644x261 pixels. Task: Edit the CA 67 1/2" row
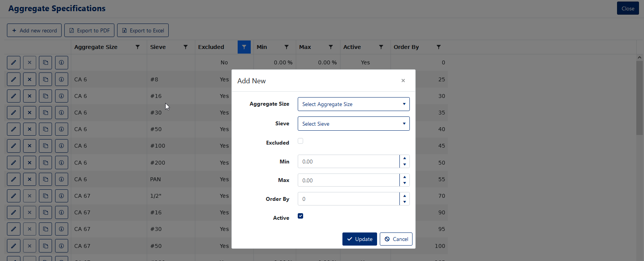[13, 196]
